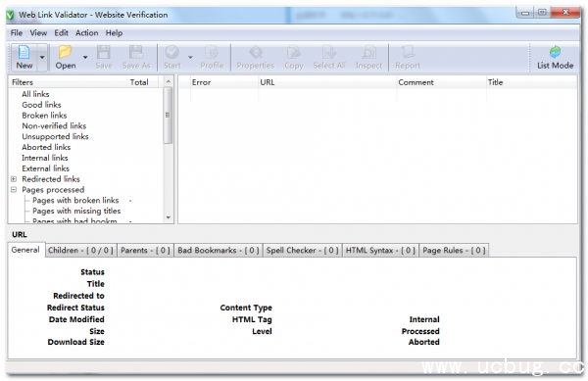
Task: Select the Aborted links filter
Action: 46,147
